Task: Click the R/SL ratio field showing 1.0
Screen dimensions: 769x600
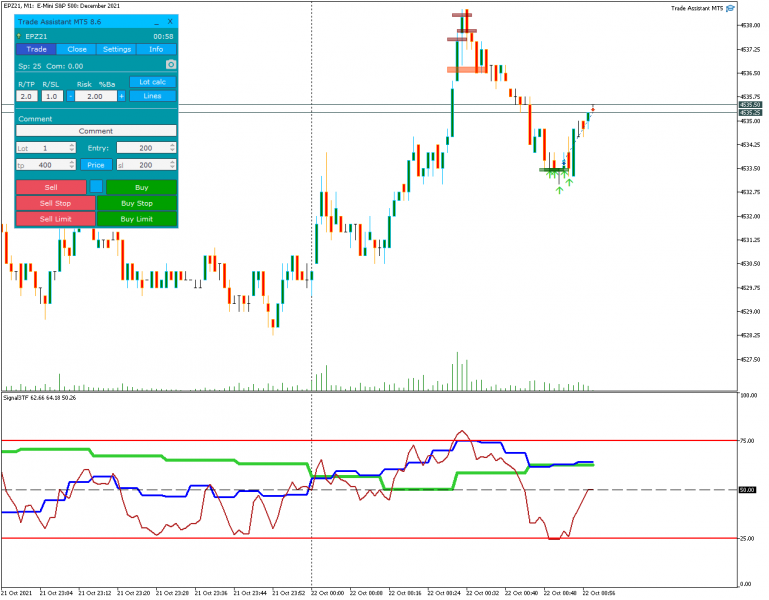Action: point(52,96)
